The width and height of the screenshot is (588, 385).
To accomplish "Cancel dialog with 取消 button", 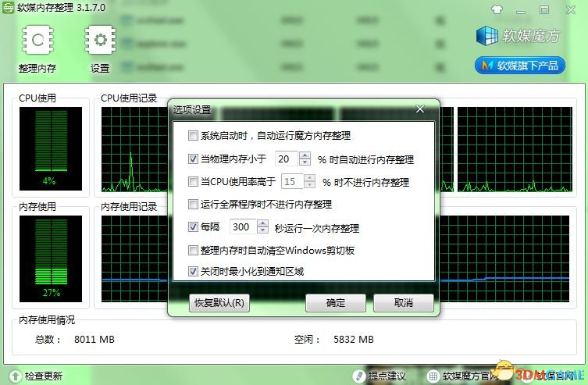I will click(404, 302).
